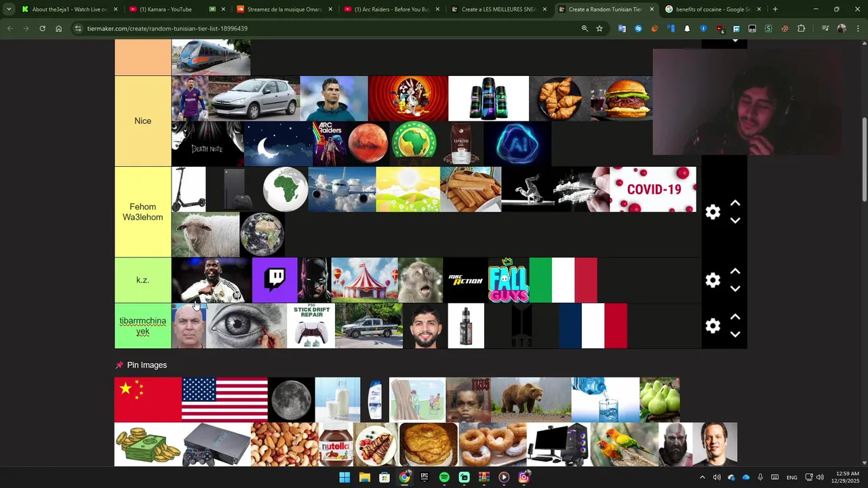The width and height of the screenshot is (868, 488).
Task: Select the MBC Action logo image
Action: (465, 280)
